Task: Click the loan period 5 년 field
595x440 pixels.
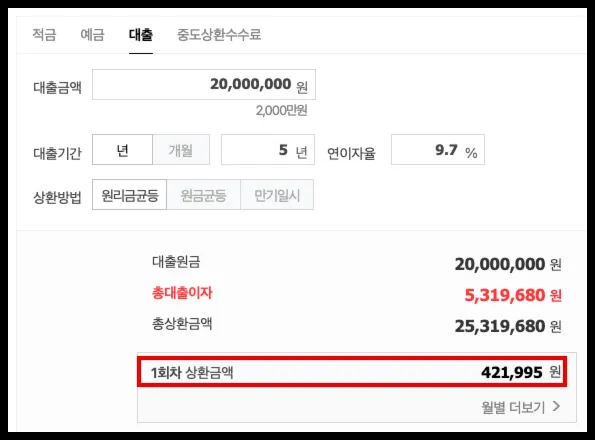Action: (268, 150)
